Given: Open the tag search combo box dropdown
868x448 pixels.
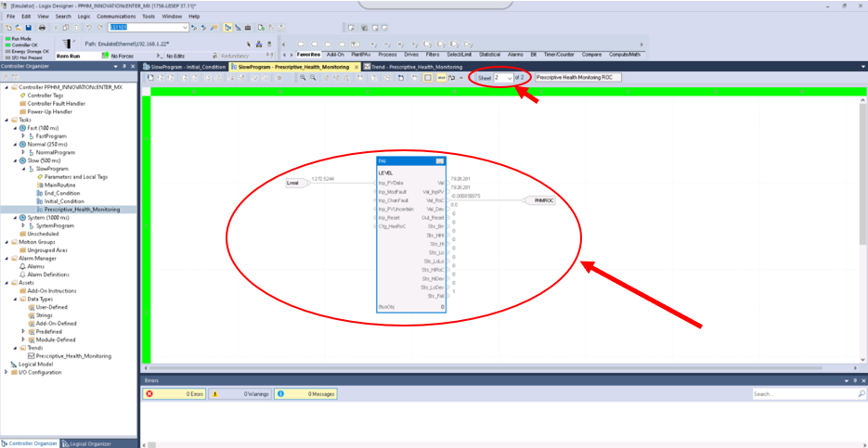Looking at the screenshot, I should coord(185,28).
